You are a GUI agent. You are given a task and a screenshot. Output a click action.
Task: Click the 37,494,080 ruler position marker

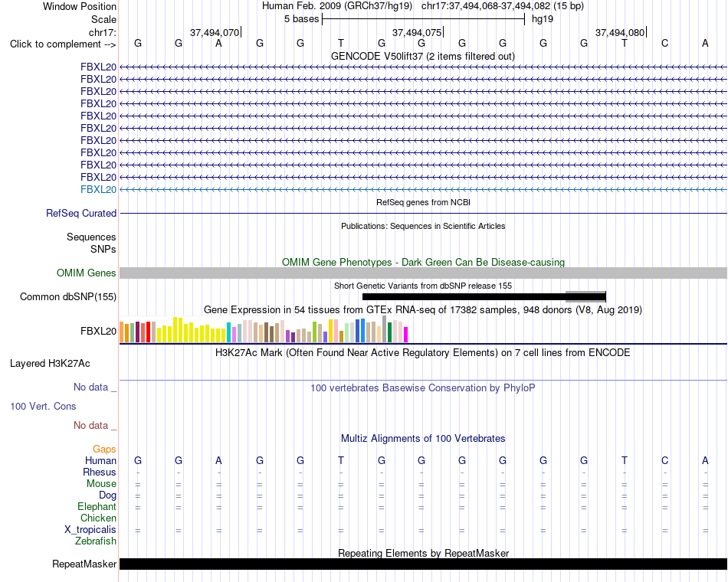[x=620, y=32]
